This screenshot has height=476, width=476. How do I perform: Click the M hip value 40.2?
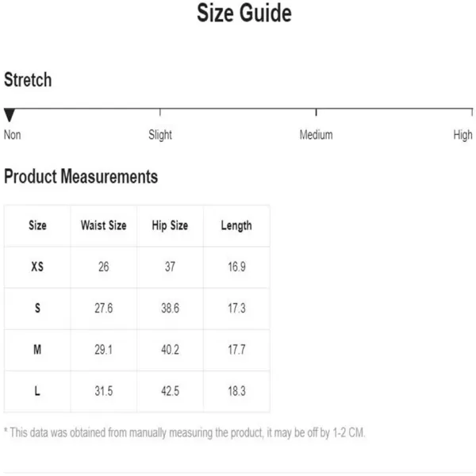(170, 350)
